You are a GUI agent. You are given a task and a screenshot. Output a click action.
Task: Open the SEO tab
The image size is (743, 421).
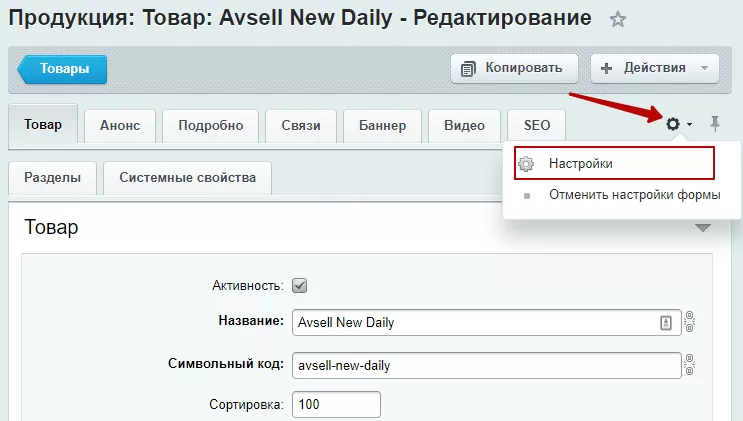[x=536, y=126]
